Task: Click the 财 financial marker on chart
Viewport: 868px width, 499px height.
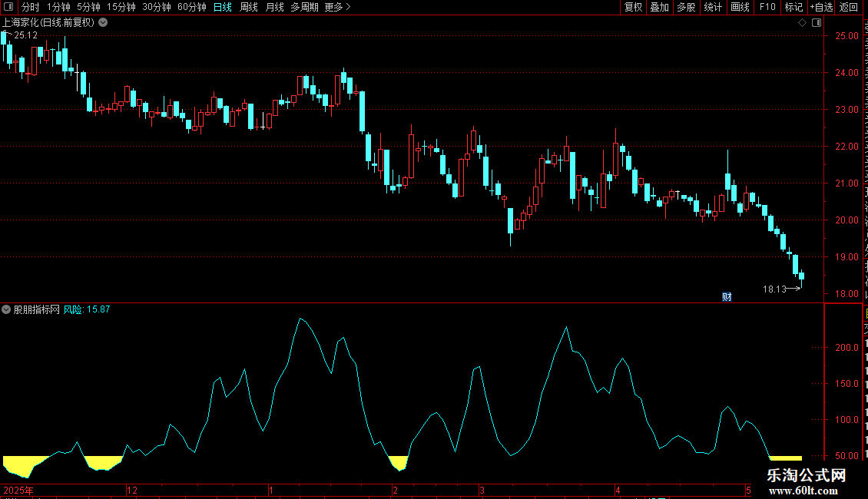Action: point(727,297)
